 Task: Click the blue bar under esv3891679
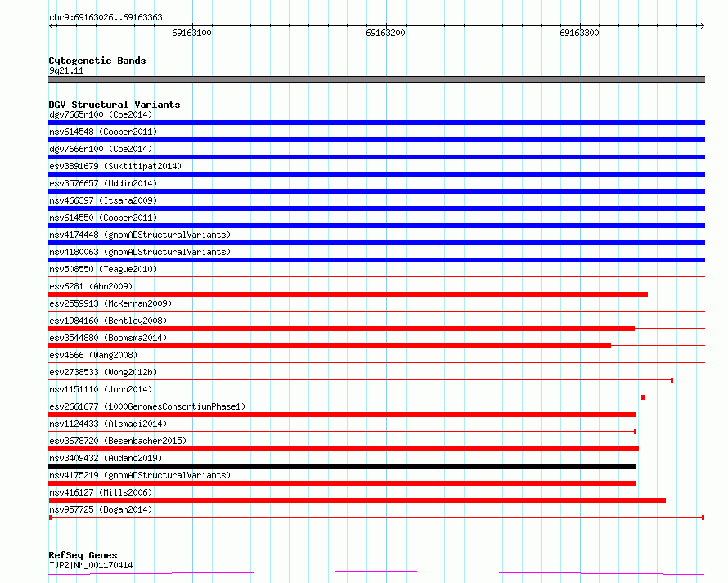(376, 174)
